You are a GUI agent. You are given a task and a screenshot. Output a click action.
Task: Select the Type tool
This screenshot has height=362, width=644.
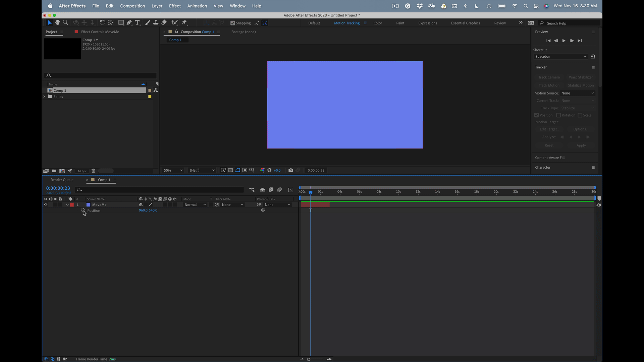pos(138,22)
